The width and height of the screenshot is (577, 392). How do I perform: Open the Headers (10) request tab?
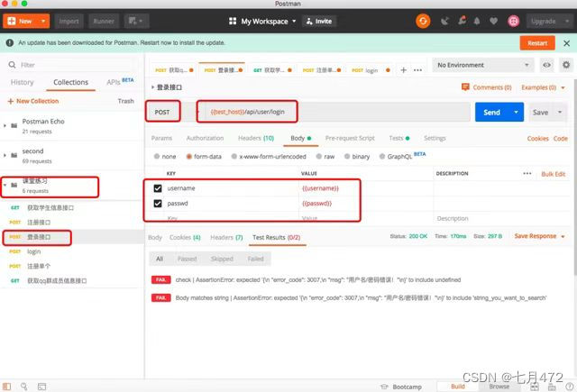[256, 138]
